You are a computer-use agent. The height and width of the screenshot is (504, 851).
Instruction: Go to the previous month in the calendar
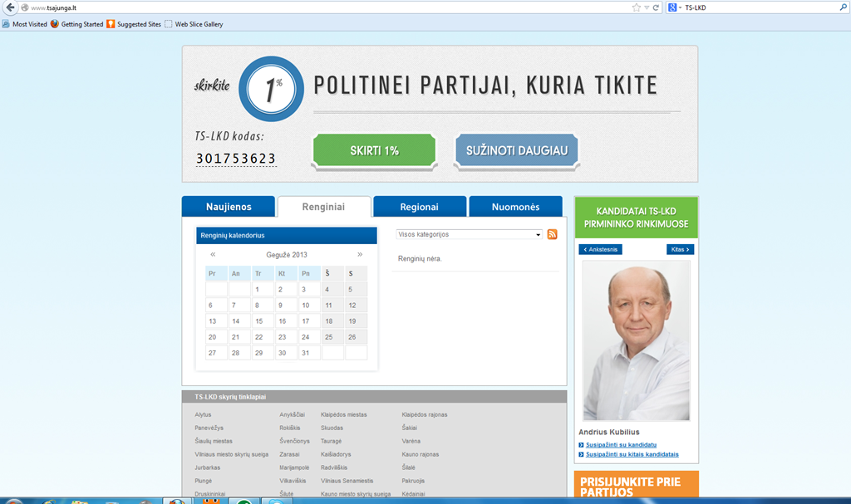coord(213,254)
